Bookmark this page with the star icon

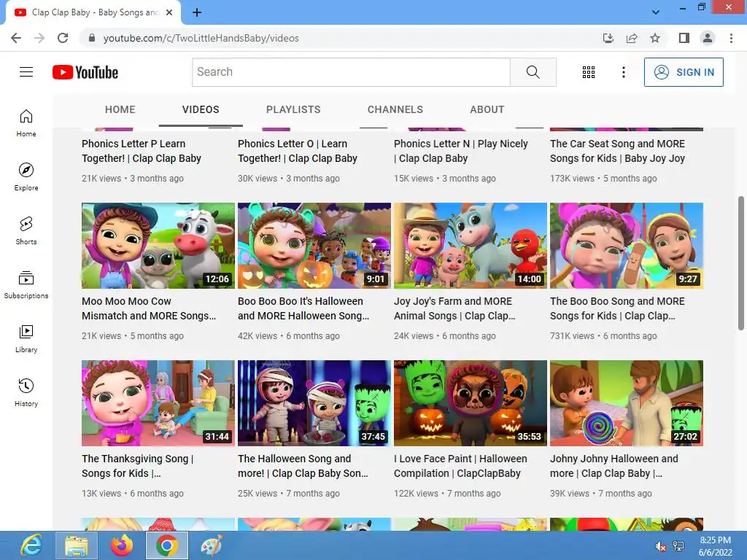pyautogui.click(x=655, y=38)
